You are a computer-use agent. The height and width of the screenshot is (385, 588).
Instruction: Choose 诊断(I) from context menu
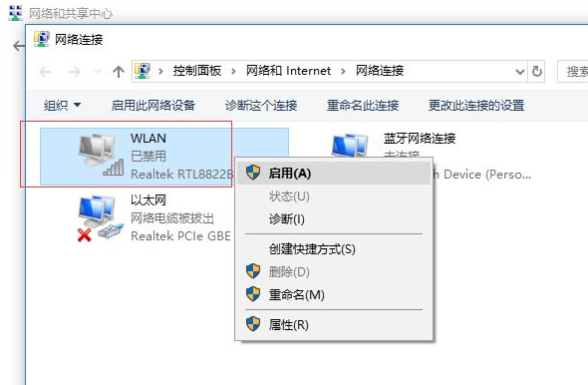coord(286,218)
